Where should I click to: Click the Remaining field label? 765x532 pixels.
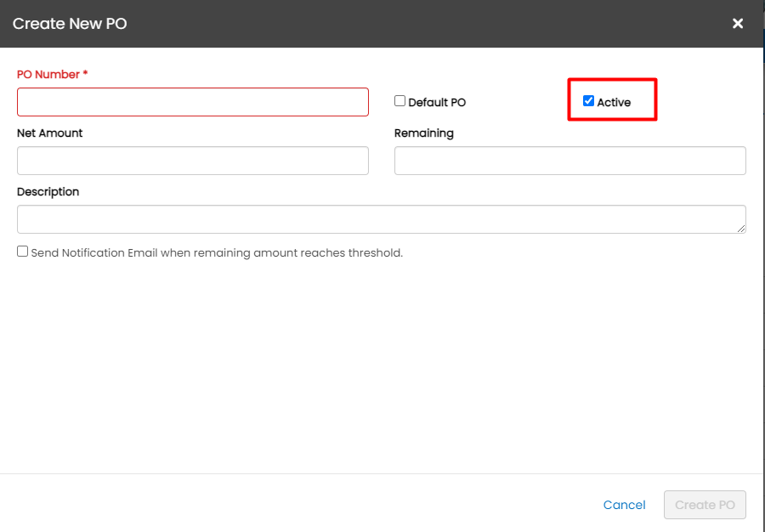tap(423, 133)
